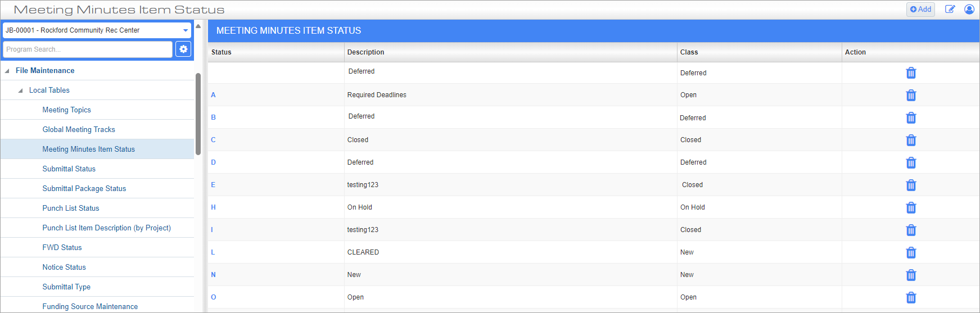
Task: Click sidebar scroll-up arrow
Action: tap(198, 26)
